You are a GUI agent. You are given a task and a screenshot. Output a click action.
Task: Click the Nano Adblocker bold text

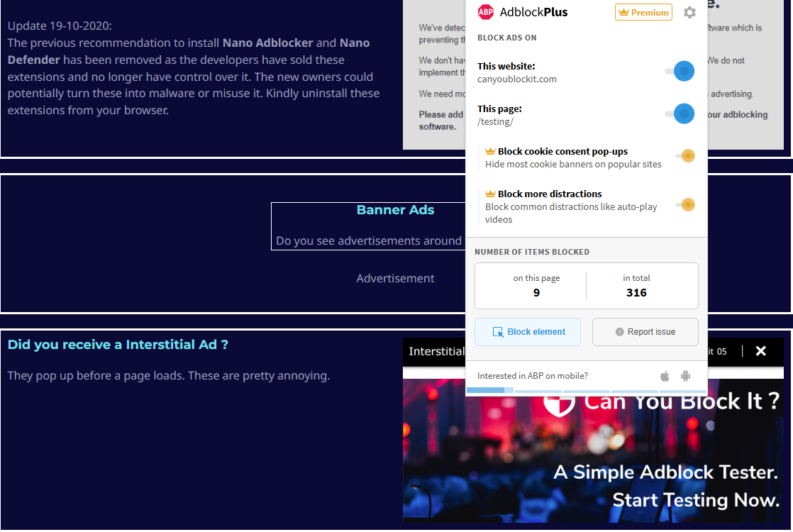point(267,43)
